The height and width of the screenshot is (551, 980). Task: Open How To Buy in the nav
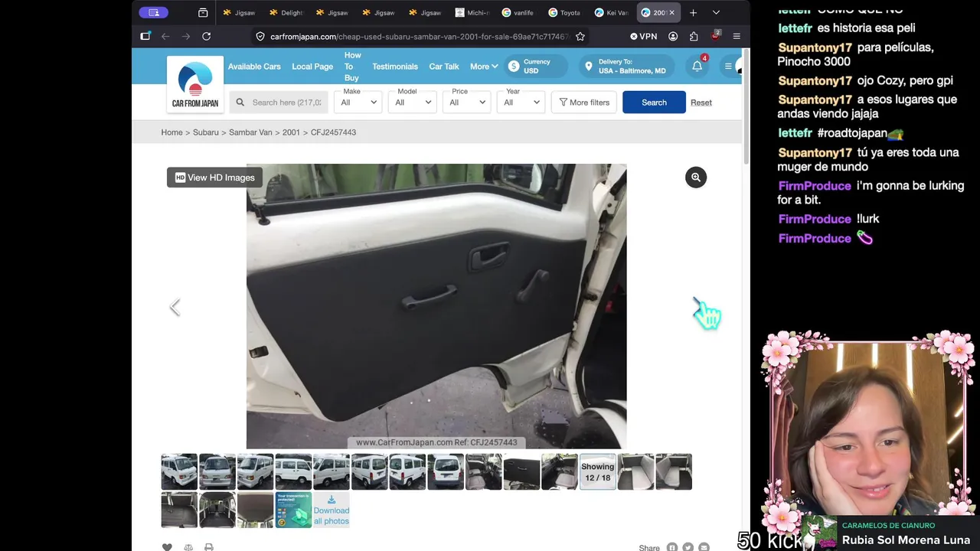coord(352,67)
